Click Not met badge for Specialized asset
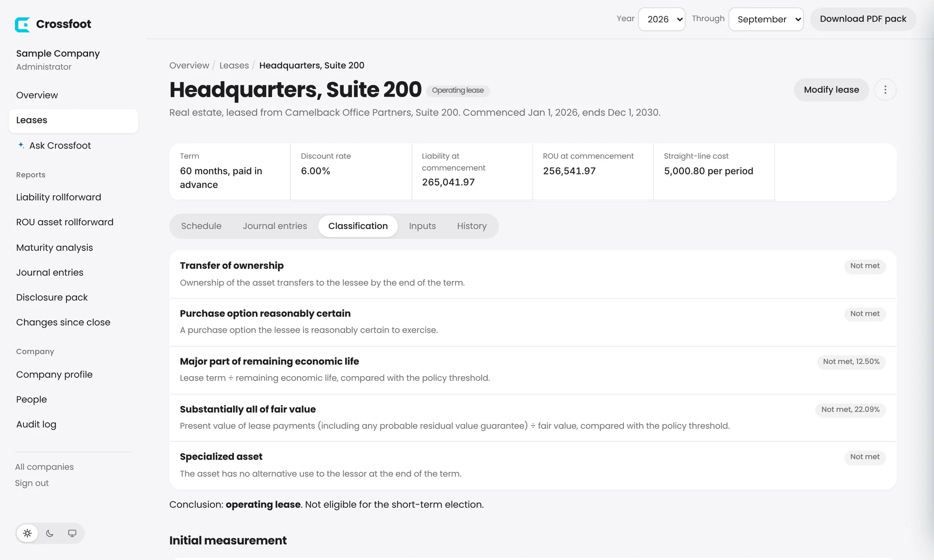This screenshot has width=934, height=560. pyautogui.click(x=865, y=457)
